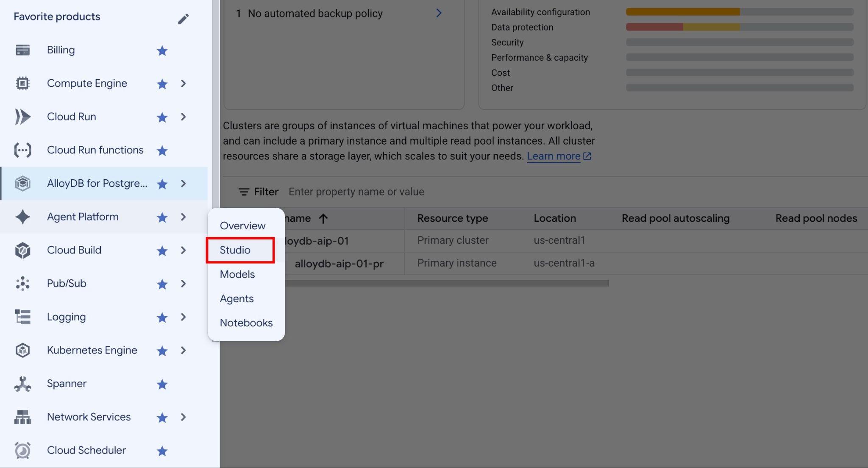868x468 pixels.
Task: Open the No automated backup policy chevron
Action: (439, 13)
